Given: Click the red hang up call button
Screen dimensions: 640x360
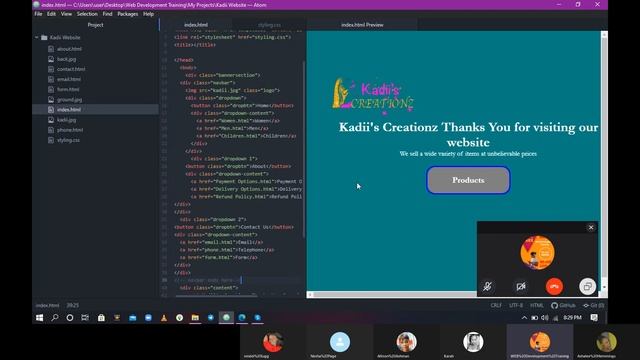Looking at the screenshot, I should 554,286.
